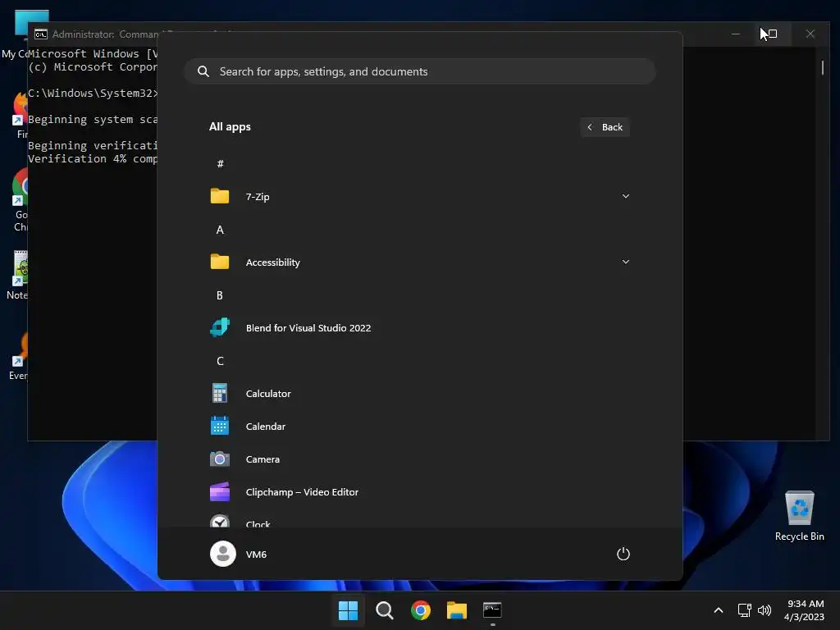Open the power options button

[623, 554]
